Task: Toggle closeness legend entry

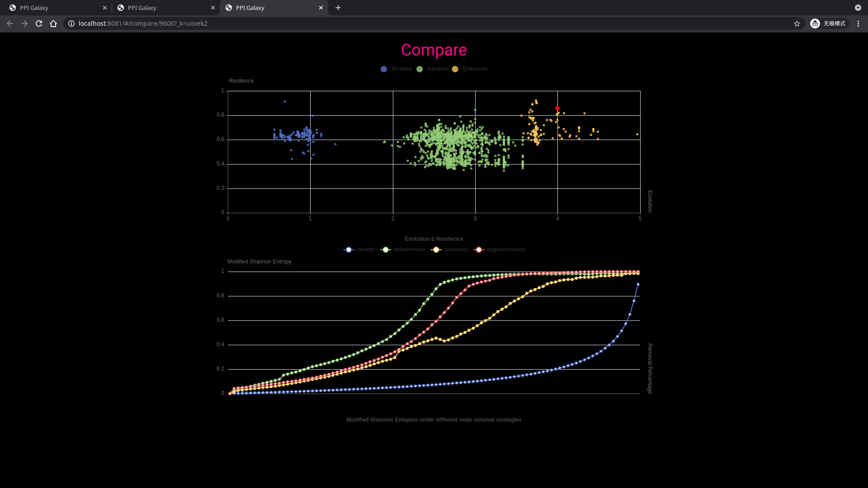Action: (x=450, y=249)
